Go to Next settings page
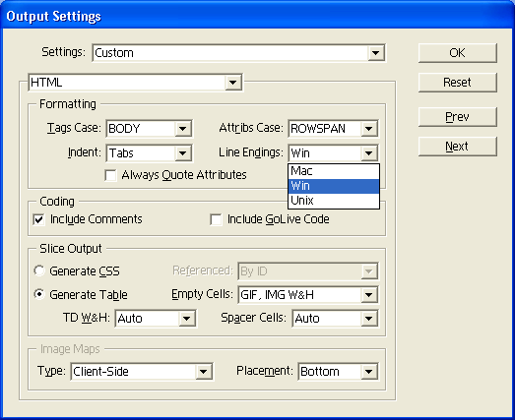 click(x=458, y=147)
